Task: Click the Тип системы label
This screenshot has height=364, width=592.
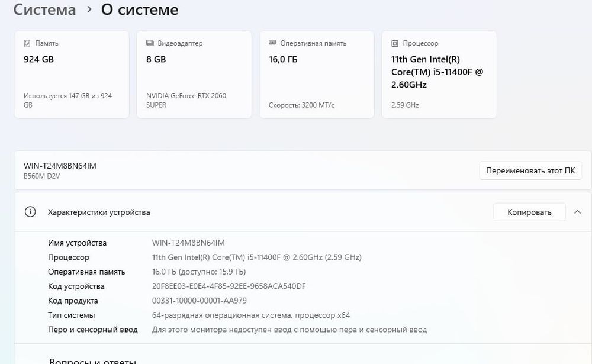Action: click(x=72, y=315)
